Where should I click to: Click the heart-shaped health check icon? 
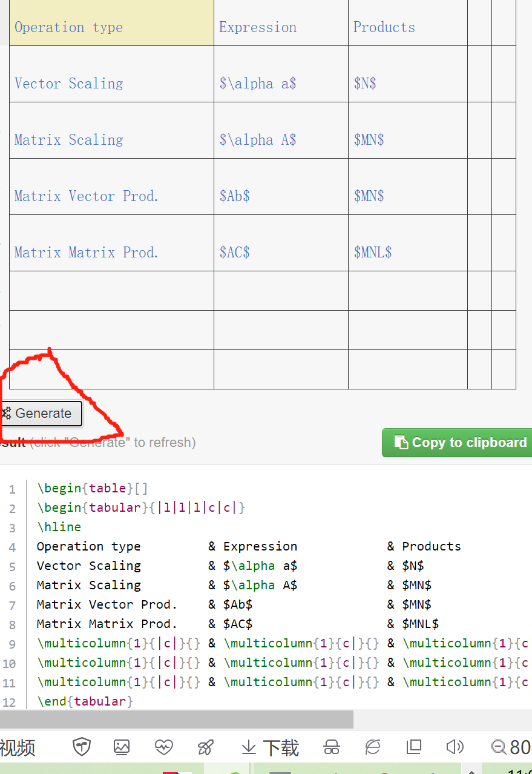pyautogui.click(x=163, y=747)
